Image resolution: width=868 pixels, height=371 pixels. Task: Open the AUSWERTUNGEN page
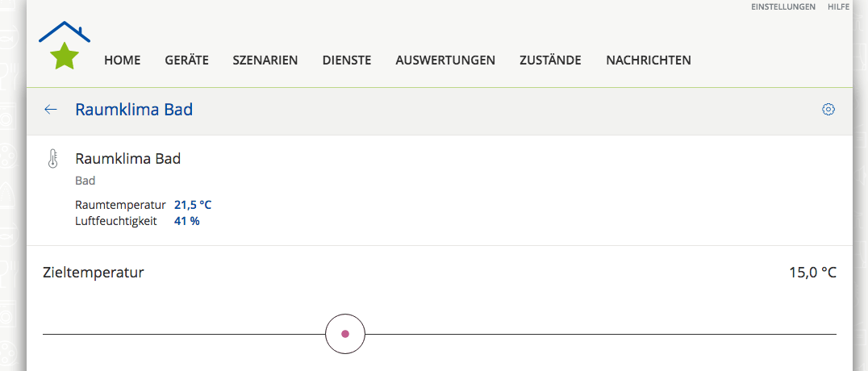click(445, 60)
